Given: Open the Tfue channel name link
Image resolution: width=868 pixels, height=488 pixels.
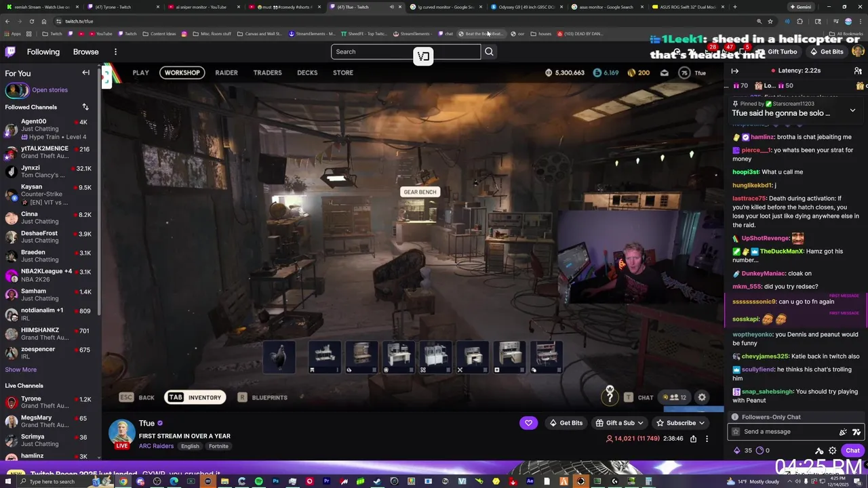Looking at the screenshot, I should 146,423.
